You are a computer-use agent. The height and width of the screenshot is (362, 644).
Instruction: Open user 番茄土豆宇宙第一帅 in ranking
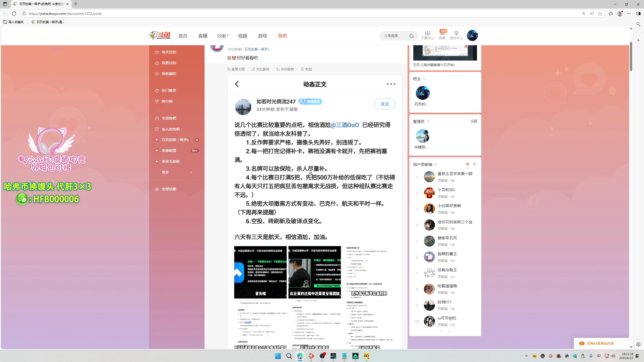pyautogui.click(x=455, y=174)
